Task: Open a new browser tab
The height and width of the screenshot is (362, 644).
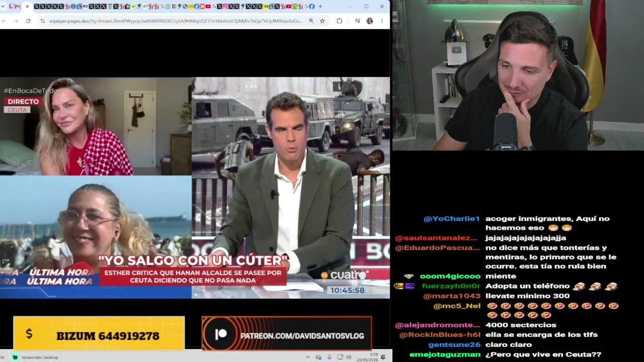Action: click(320, 7)
